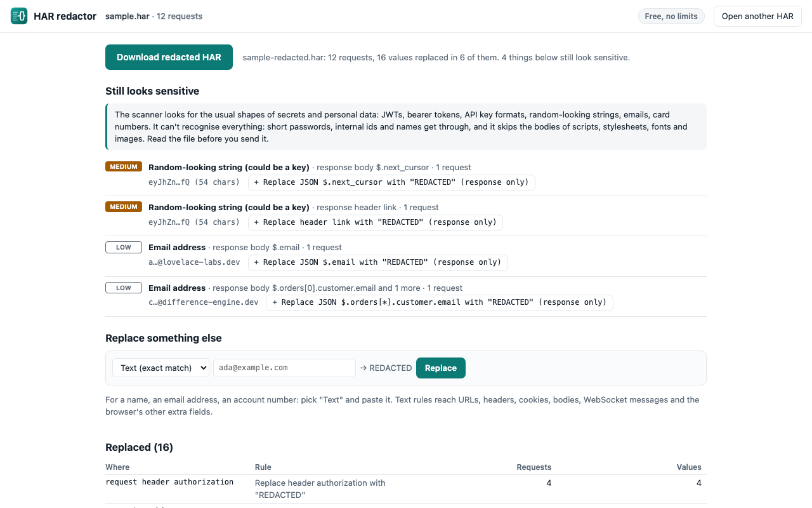
Task: Click the MEDIUM badge for header link
Action: (124, 207)
